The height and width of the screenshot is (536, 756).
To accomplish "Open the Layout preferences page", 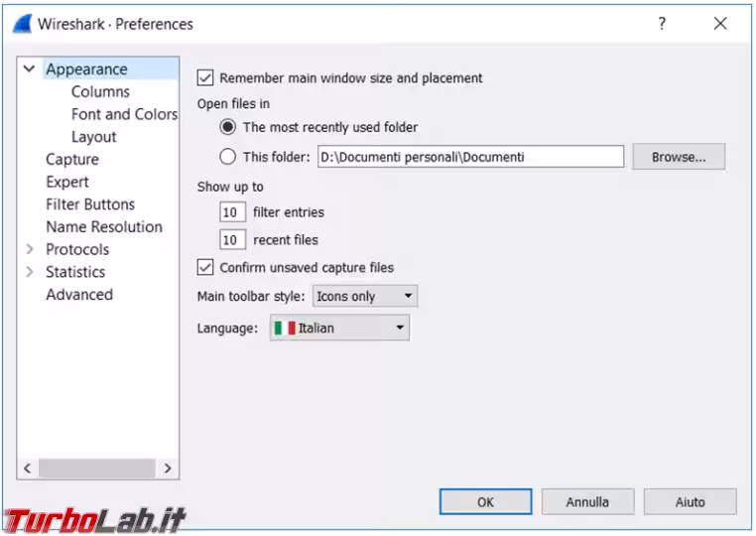I will 93,137.
